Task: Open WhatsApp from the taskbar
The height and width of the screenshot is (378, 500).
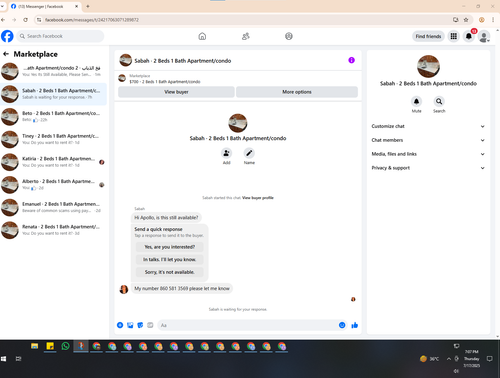Action: [x=65, y=346]
